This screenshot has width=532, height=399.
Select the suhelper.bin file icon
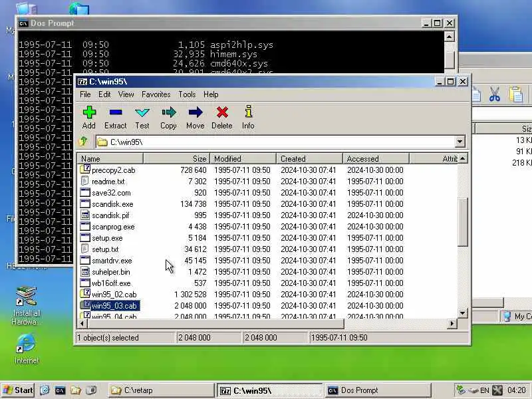tap(85, 271)
